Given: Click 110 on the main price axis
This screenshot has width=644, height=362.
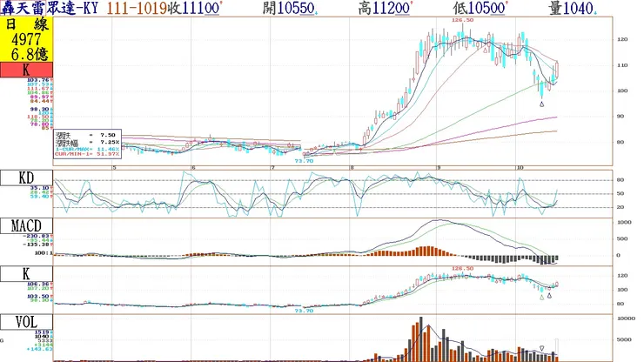Looking at the screenshot, I should pyautogui.click(x=622, y=65).
